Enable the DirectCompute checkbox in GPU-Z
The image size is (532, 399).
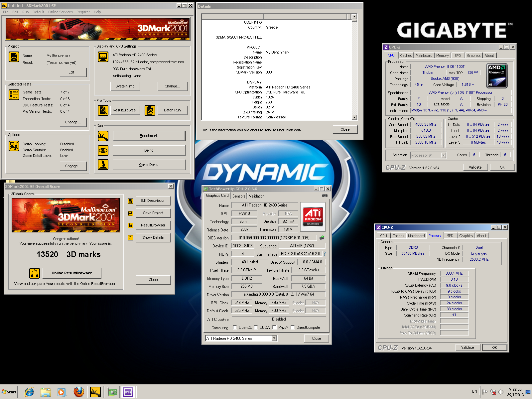[x=293, y=328]
